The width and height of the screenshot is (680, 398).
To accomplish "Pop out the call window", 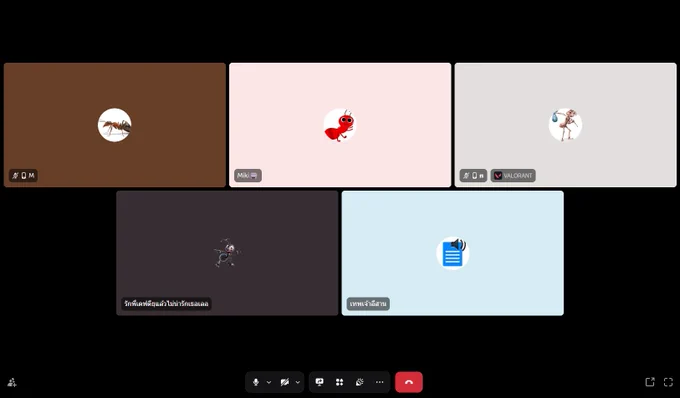I will pyautogui.click(x=650, y=382).
